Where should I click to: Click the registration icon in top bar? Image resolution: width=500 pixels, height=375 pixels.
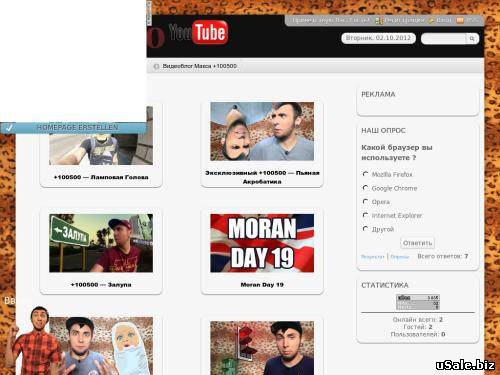pos(379,20)
